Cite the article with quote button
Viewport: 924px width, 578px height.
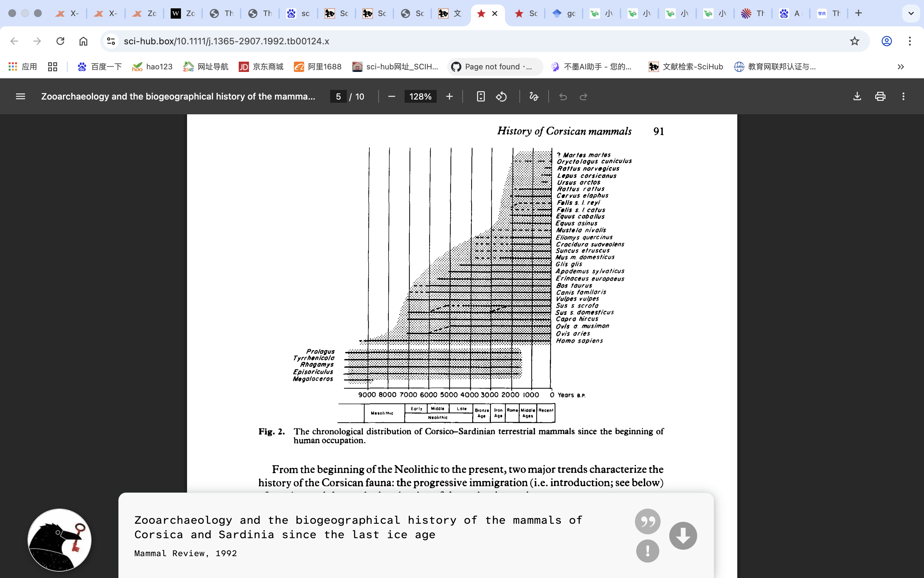[647, 521]
